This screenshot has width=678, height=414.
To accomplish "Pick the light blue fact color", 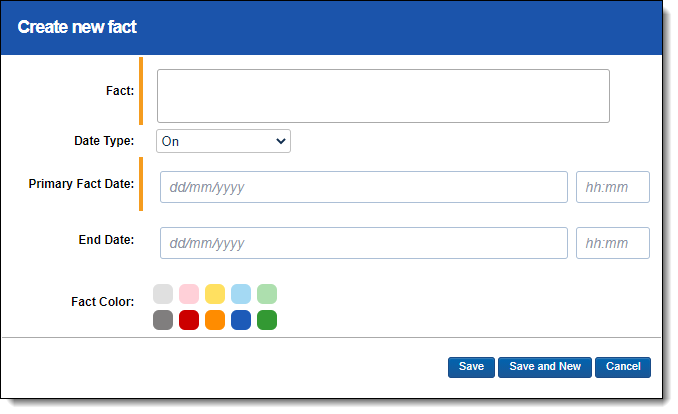I will tap(241, 294).
